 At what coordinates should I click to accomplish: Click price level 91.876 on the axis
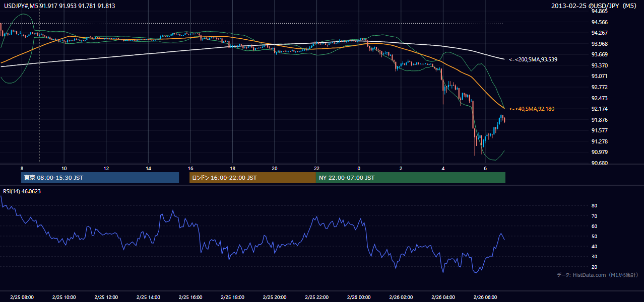(599, 120)
